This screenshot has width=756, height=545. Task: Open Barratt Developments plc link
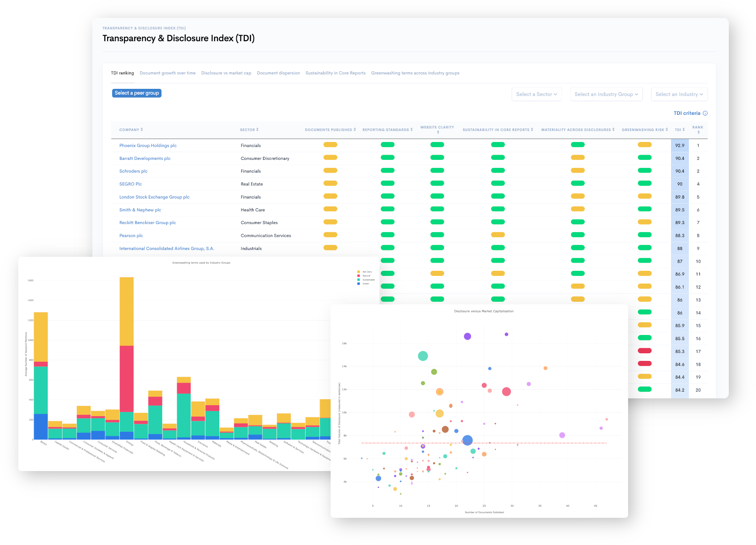click(145, 158)
